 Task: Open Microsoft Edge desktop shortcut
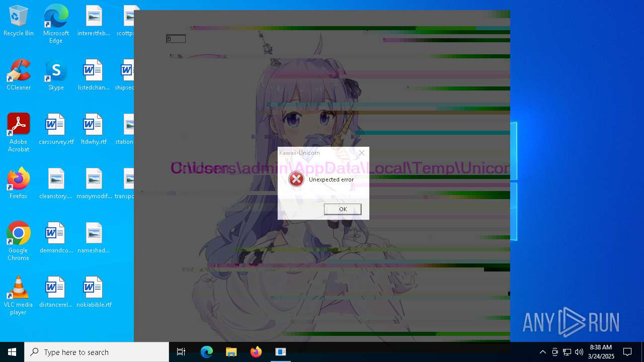[56, 24]
